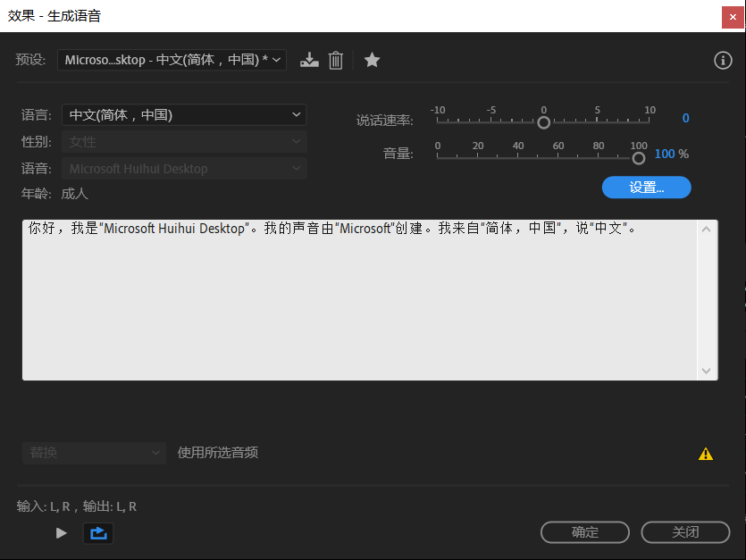Open the 语言 中文(简体，中国) dropdown
This screenshot has height=560, width=746.
click(184, 114)
